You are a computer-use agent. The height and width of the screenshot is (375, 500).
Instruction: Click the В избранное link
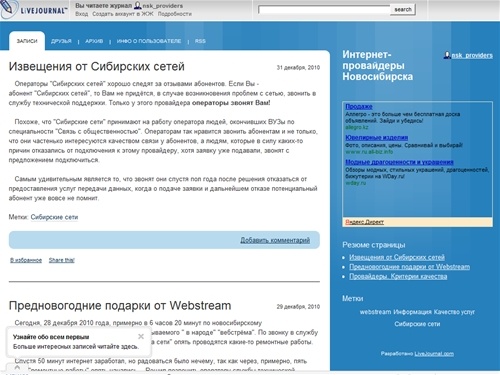click(26, 260)
